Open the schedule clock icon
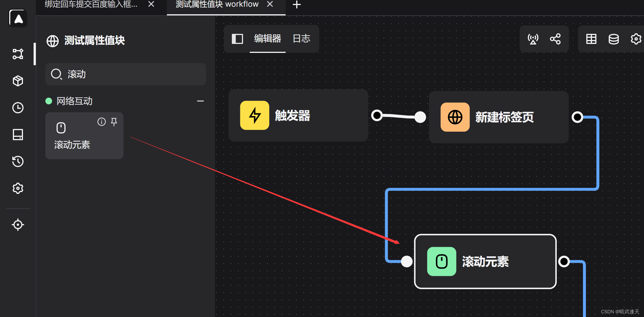 [18, 108]
